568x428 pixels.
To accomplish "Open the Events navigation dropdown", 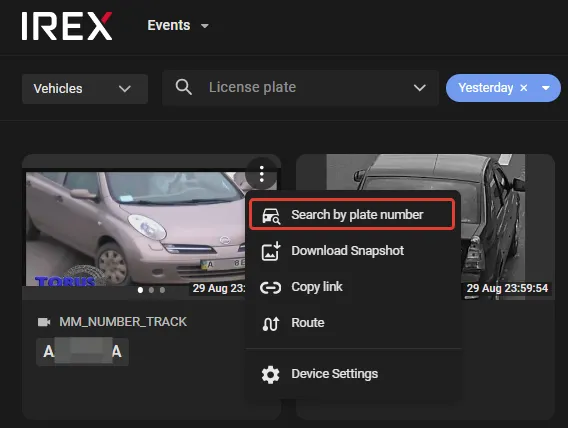I will click(178, 25).
